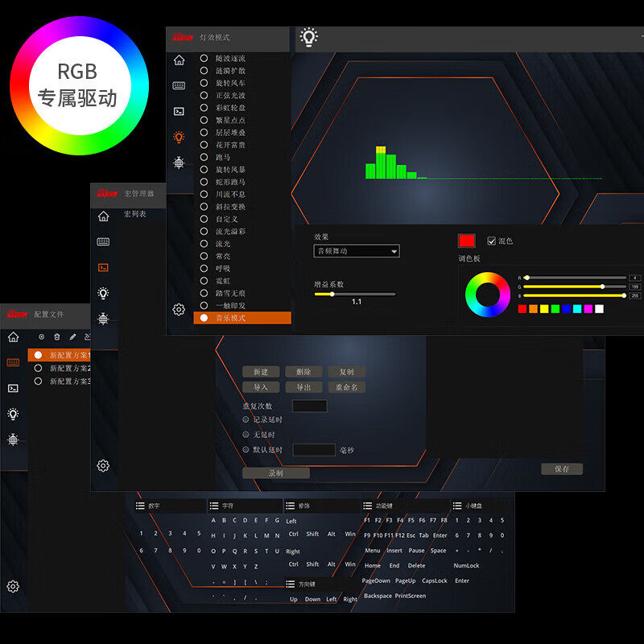This screenshot has height=644, width=644.
Task: Select the highlighted lighting bulb sidebar icon
Action: [x=179, y=136]
